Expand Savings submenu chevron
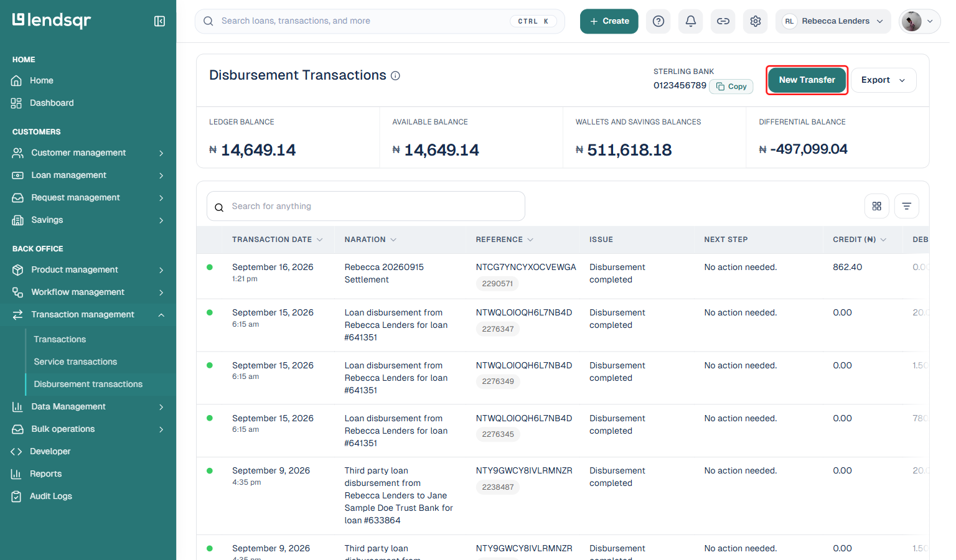 click(161, 220)
